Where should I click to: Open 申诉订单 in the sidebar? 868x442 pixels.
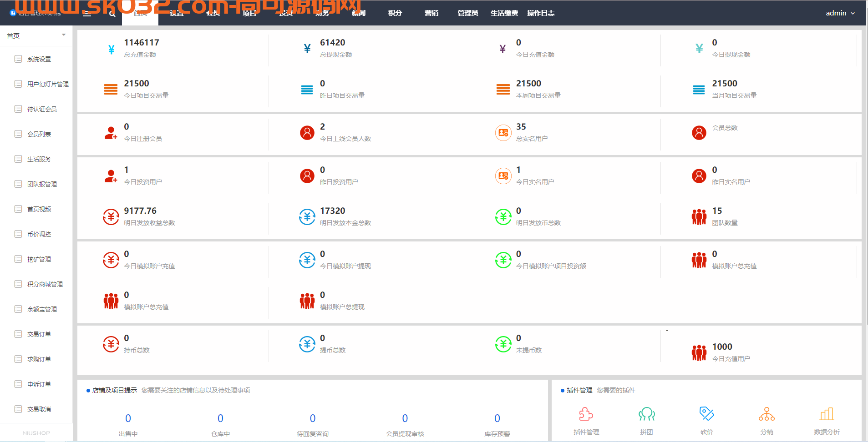pyautogui.click(x=39, y=384)
